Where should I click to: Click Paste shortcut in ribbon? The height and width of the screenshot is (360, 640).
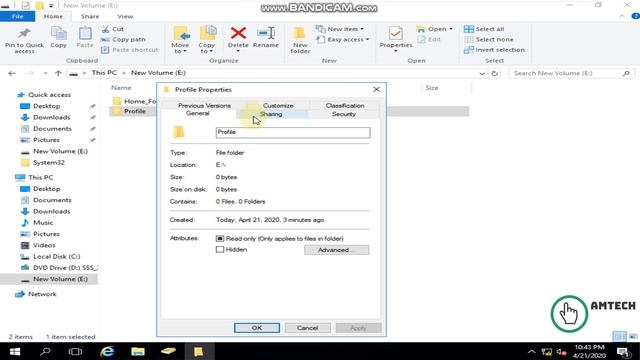click(129, 50)
